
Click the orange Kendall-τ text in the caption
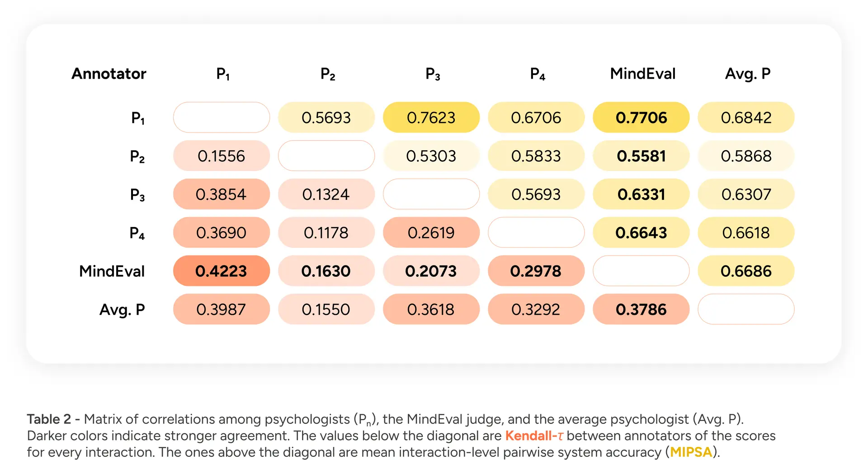click(534, 436)
